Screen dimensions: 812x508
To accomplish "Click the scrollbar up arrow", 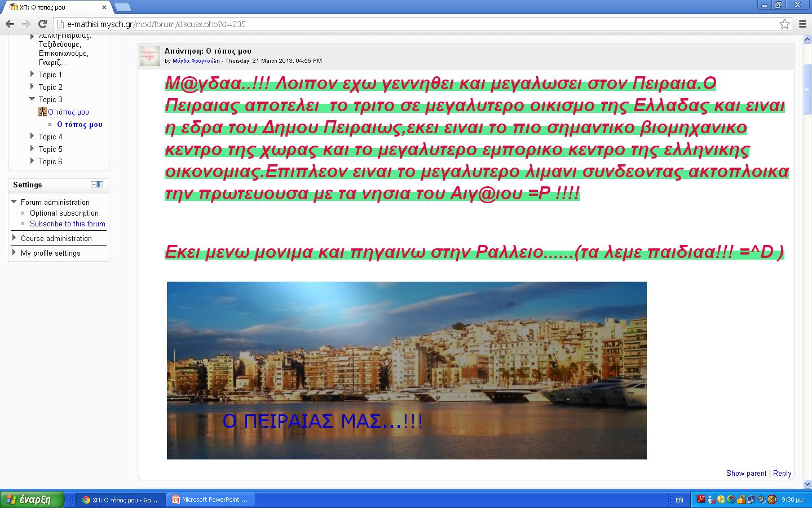I will click(807, 38).
